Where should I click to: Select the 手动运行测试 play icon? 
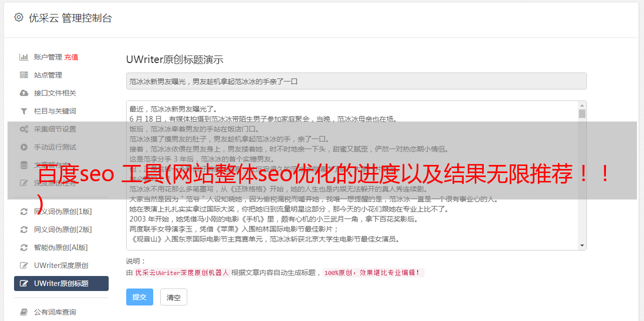pyautogui.click(x=24, y=147)
